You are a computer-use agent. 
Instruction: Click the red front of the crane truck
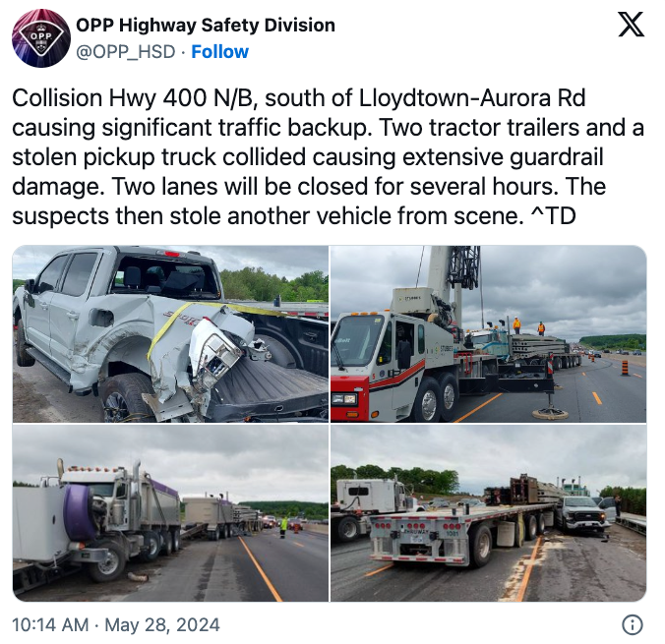pos(350,395)
